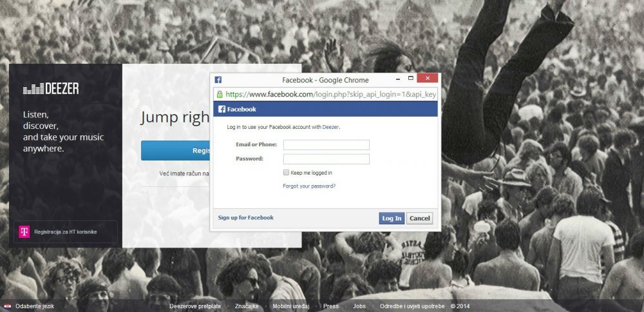Close the Facebook login popup

point(427,78)
